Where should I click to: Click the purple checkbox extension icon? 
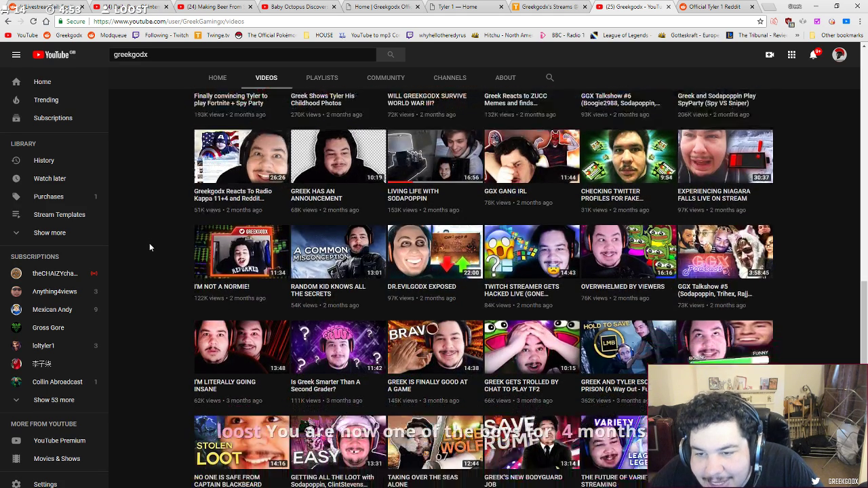817,21
